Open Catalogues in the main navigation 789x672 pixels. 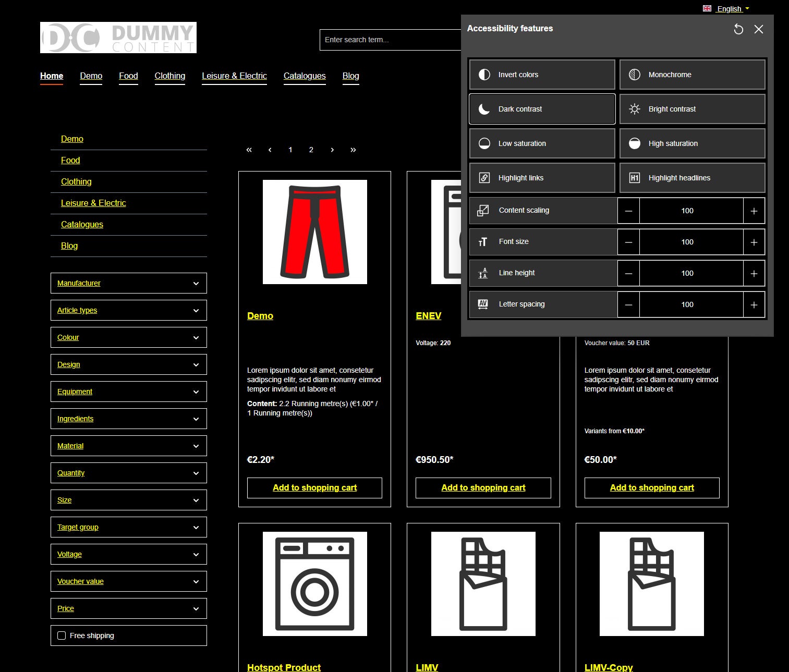[305, 76]
